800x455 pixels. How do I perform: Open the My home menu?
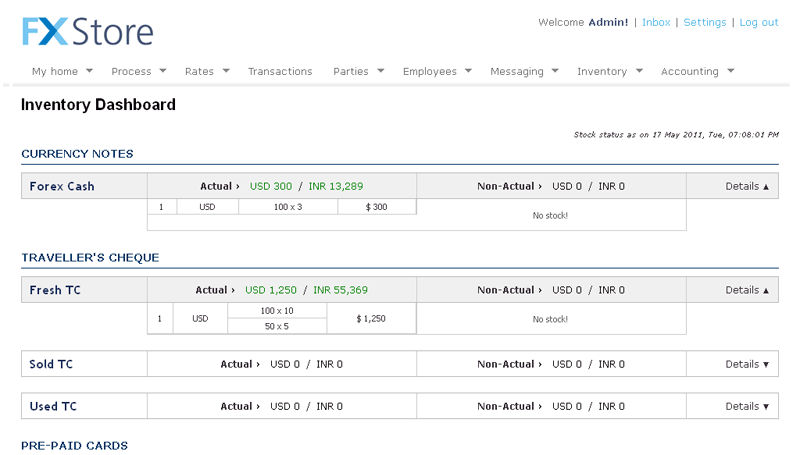pos(62,72)
